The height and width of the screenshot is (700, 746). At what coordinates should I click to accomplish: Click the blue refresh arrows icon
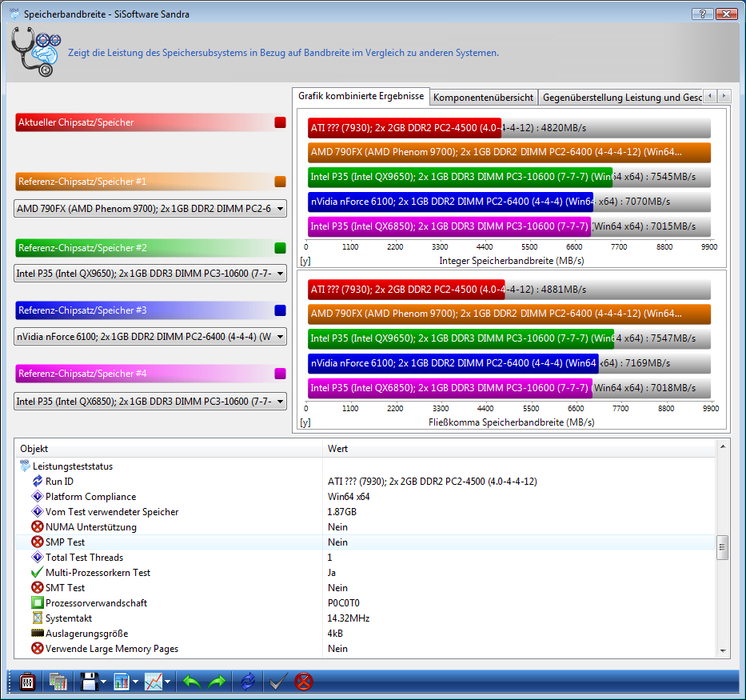pyautogui.click(x=248, y=682)
